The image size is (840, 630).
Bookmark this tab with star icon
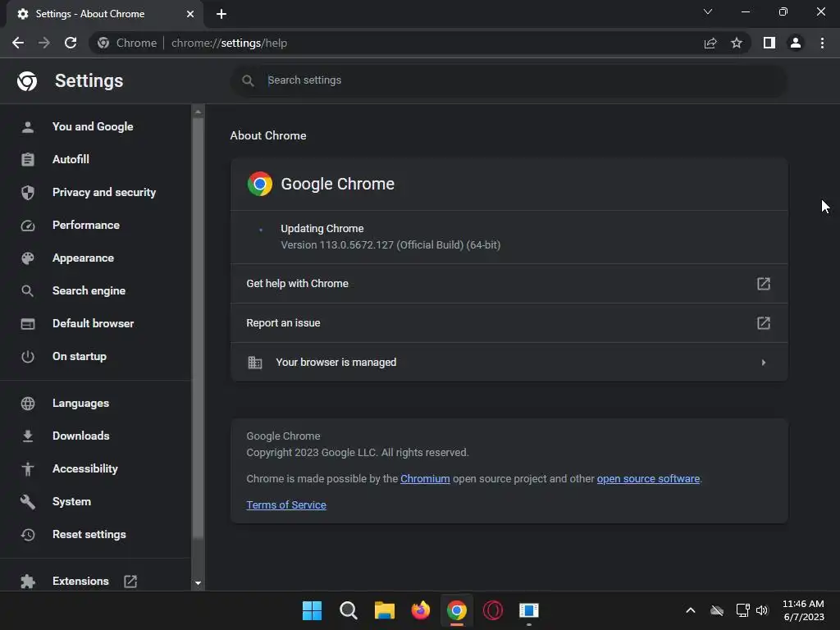point(737,43)
